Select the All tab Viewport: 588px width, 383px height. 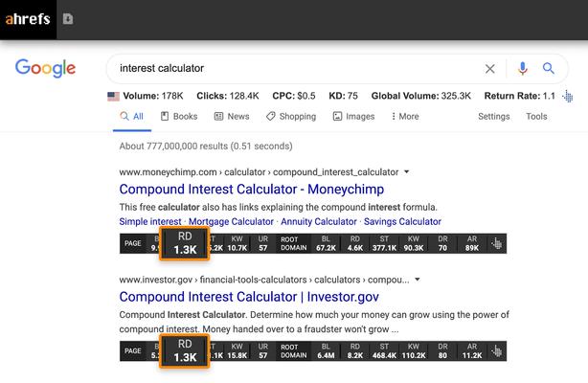(x=131, y=117)
